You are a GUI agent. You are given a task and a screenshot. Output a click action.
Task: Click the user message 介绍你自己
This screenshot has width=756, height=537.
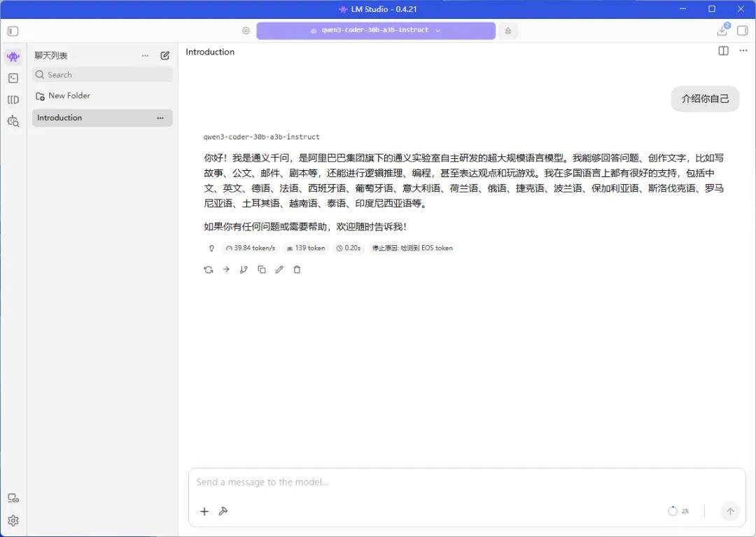tap(705, 99)
